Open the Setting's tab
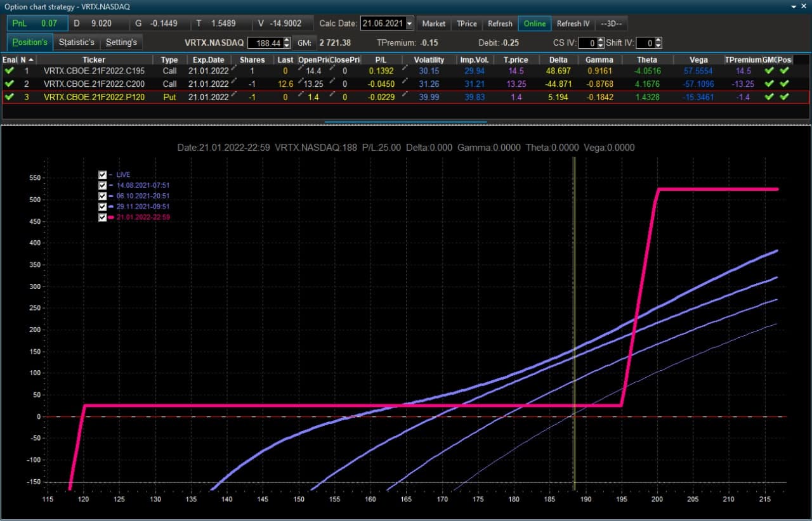The image size is (812, 521). point(121,42)
